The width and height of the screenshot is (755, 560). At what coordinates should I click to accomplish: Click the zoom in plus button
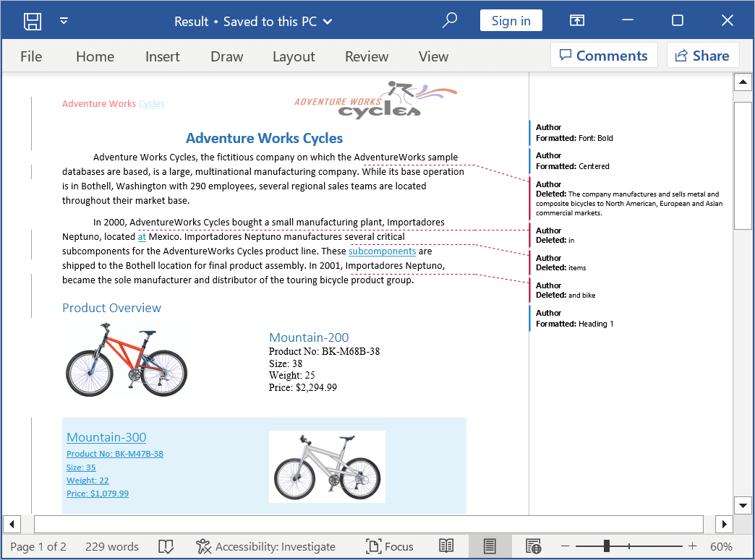692,546
